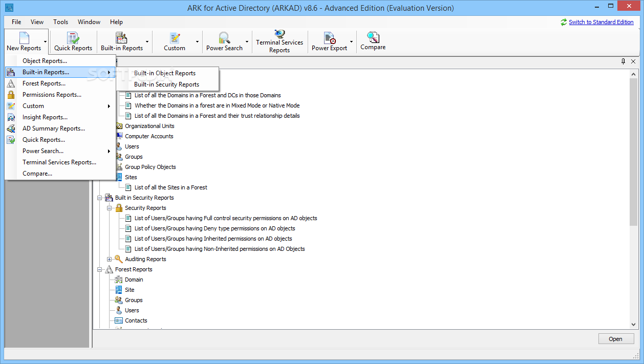Click the Custom toolbar icon

point(175,38)
